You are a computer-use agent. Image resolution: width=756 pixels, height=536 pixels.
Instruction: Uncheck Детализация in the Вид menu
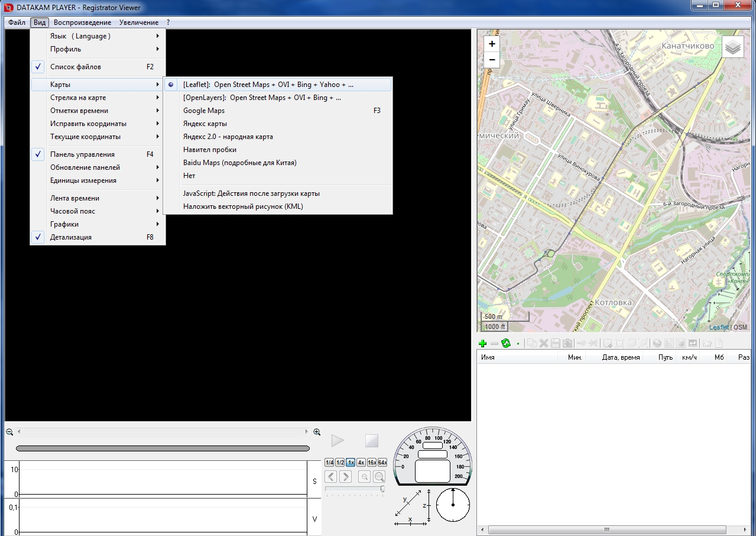(71, 237)
